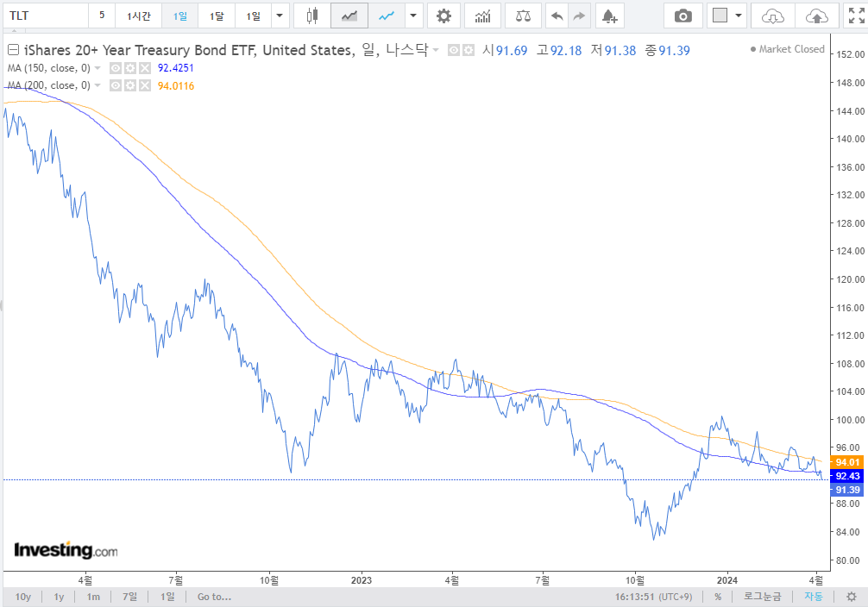
Task: Click MA 150 value 92.4251
Action: [175, 68]
